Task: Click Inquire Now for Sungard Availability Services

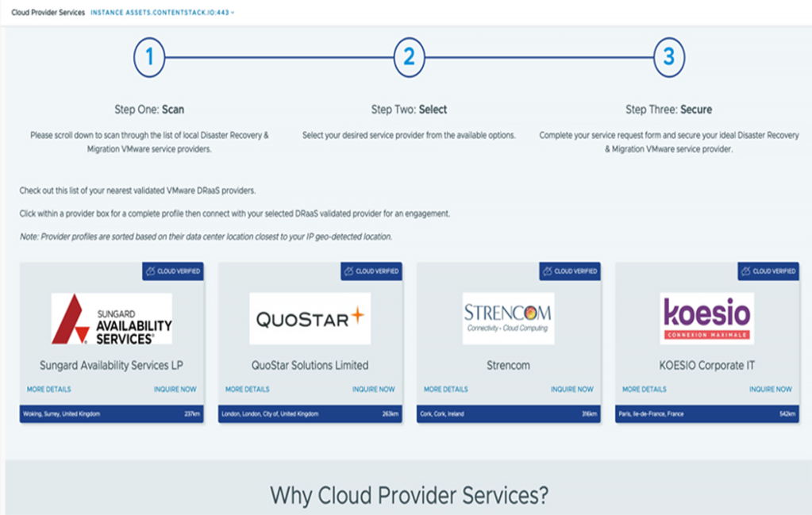Action: [x=175, y=390]
